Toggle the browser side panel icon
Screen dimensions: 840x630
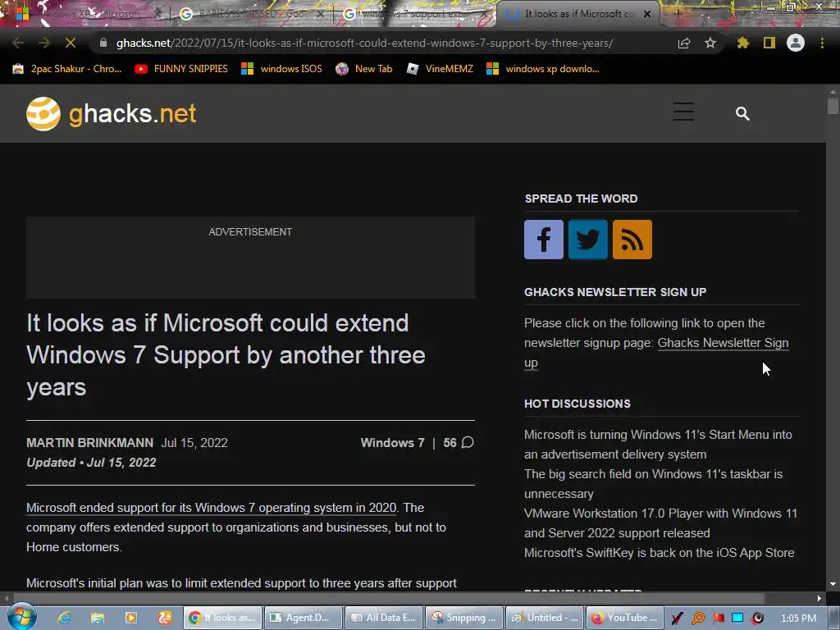click(x=769, y=43)
